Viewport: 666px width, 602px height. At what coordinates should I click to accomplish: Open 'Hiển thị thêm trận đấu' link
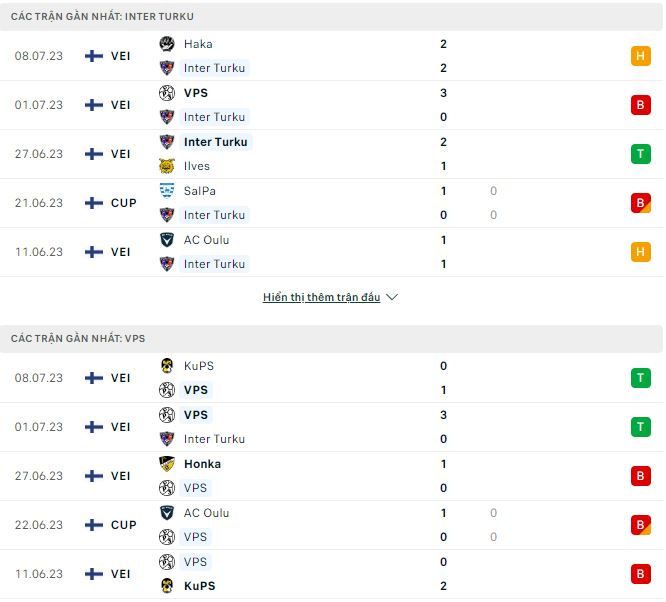coord(321,298)
